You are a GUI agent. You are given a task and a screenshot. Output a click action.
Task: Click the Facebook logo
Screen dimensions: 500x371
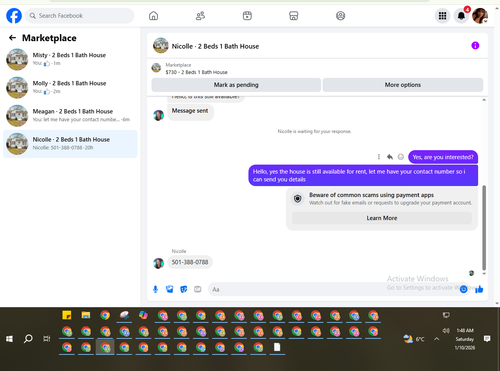pos(14,16)
